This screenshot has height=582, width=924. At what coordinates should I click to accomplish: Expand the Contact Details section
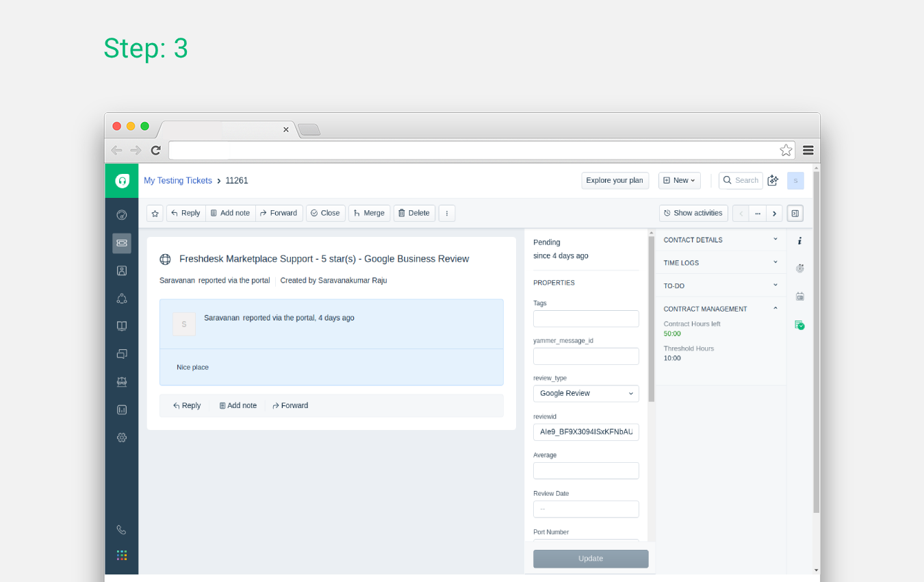point(721,240)
